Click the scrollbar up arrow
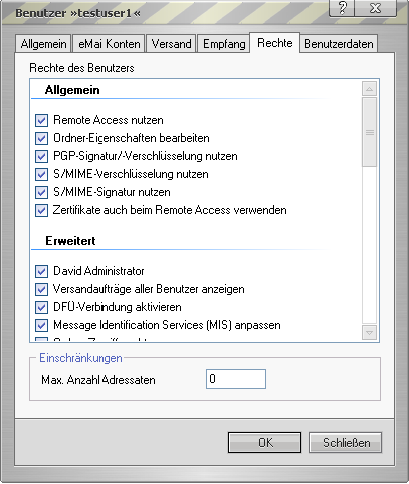409x484 pixels. (x=369, y=89)
